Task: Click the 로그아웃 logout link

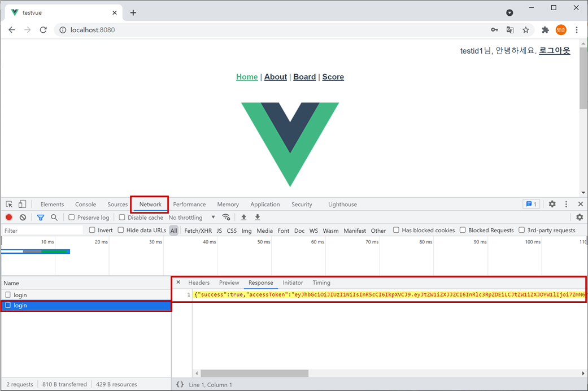Action: click(x=555, y=50)
